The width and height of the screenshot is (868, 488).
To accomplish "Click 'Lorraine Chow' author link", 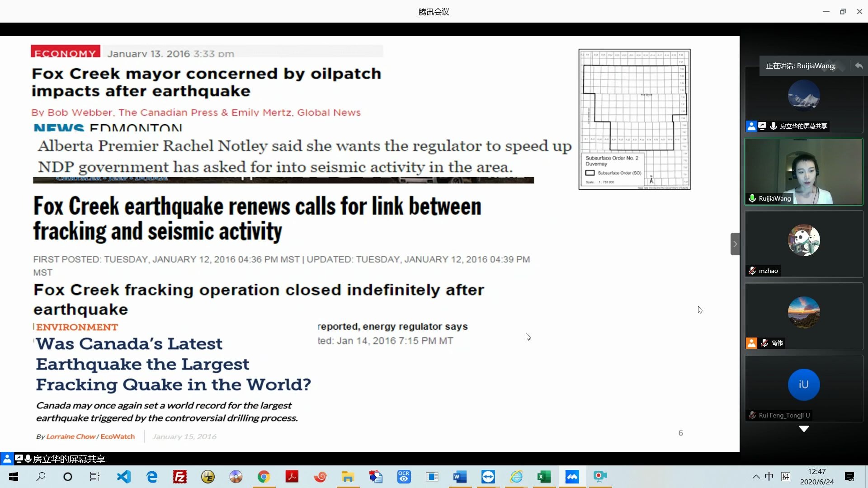I will (x=71, y=436).
